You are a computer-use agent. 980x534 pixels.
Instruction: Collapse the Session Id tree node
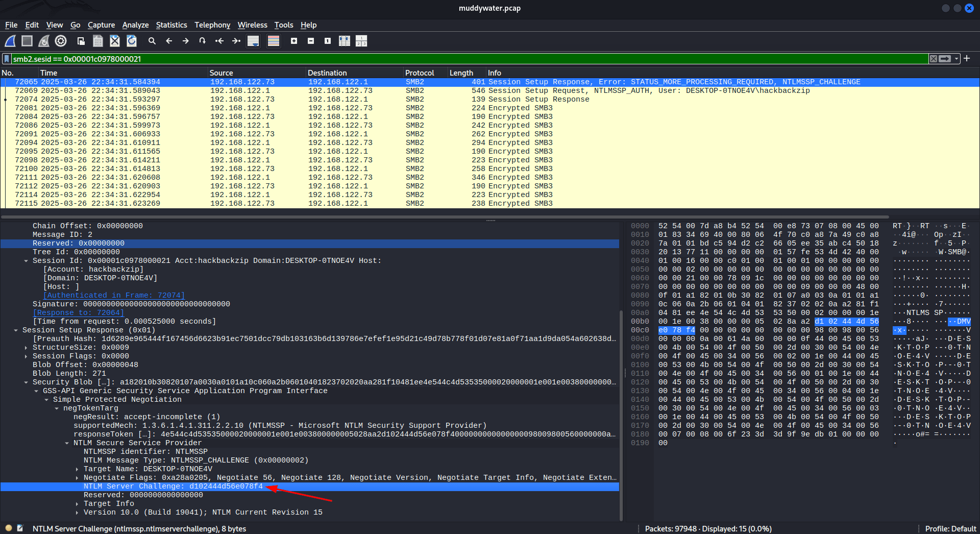[x=26, y=261]
